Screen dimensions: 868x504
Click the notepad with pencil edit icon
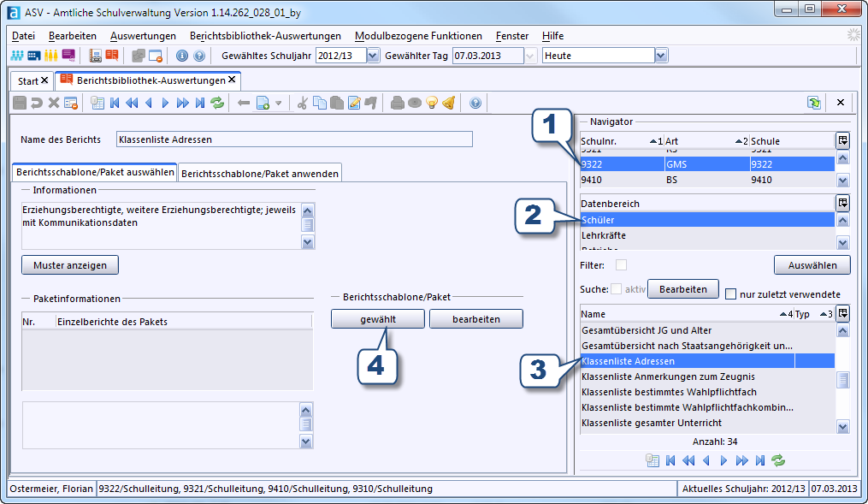354,103
